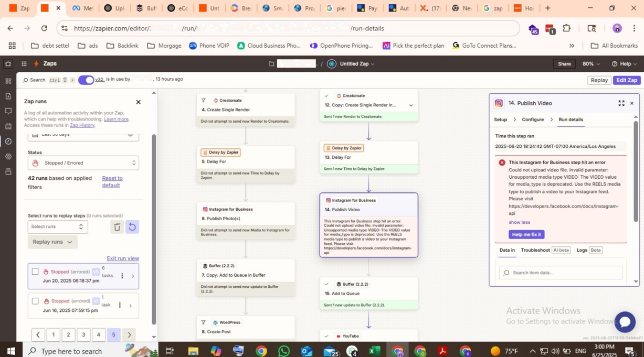
Task: Select step 14 Publish Video card
Action: tap(369, 225)
